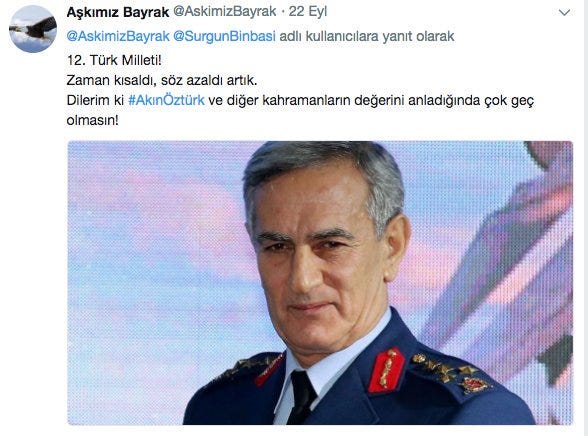The height and width of the screenshot is (436, 588).
Task: Open the eagle profile avatar
Action: pyautogui.click(x=33, y=29)
